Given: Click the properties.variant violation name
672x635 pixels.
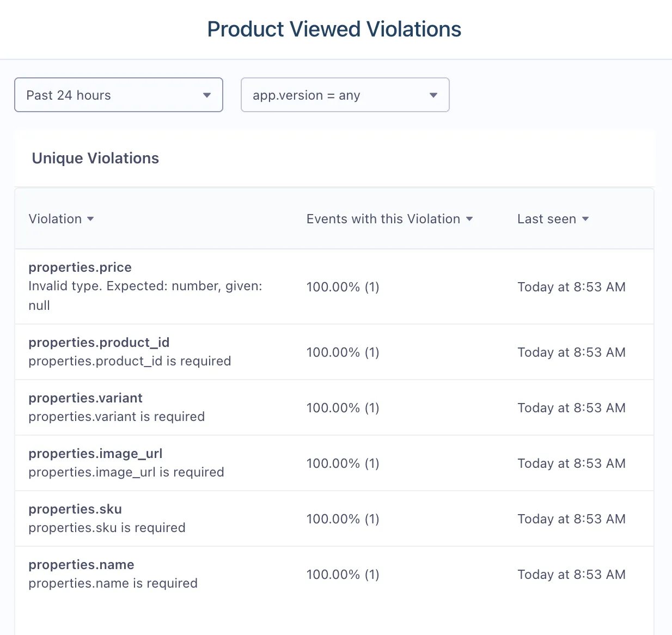Looking at the screenshot, I should (85, 398).
